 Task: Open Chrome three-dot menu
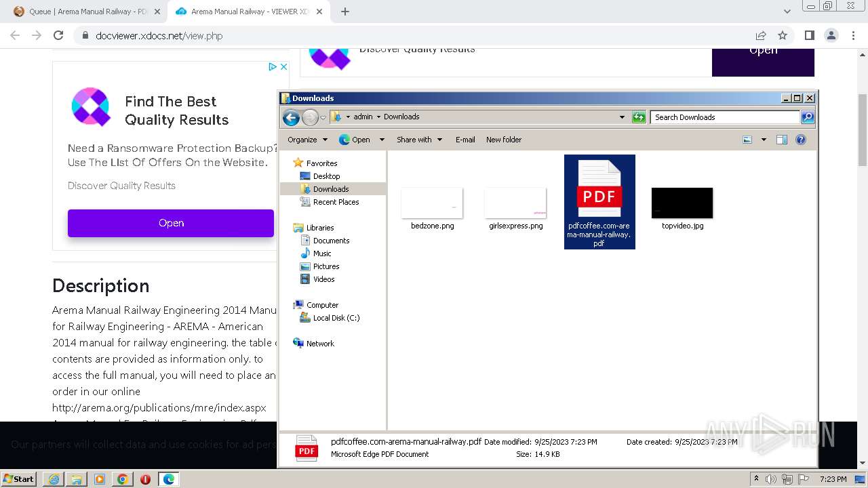852,35
